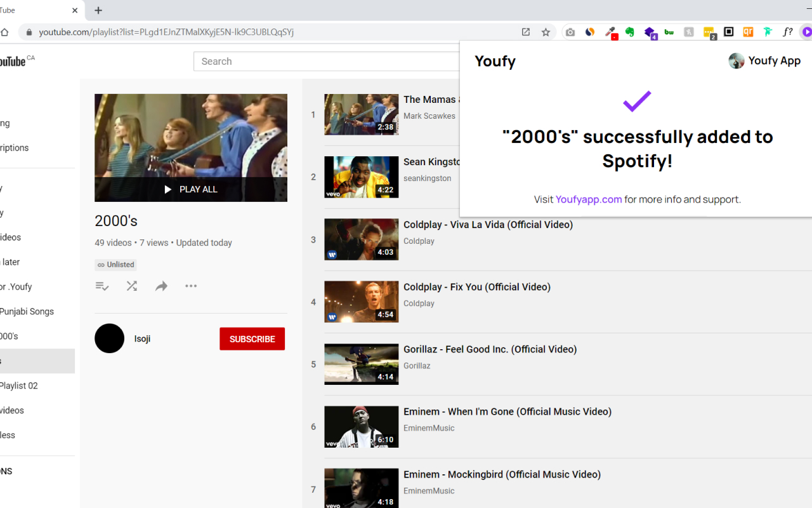
Task: Click the open-in-app icon in address bar
Action: pyautogui.click(x=526, y=32)
